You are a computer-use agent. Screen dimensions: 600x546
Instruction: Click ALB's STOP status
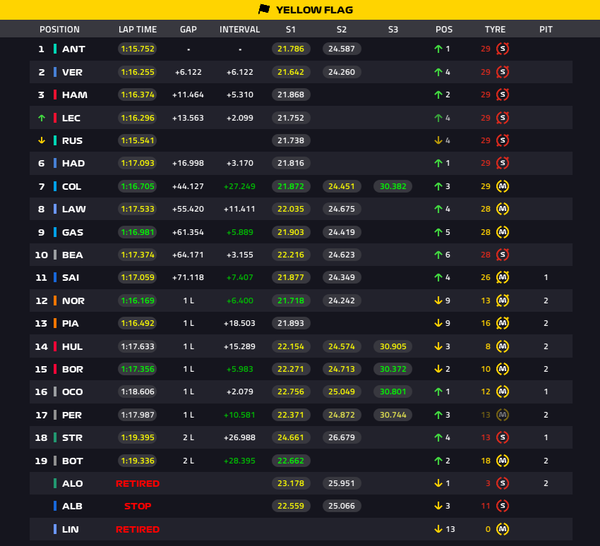tap(138, 506)
